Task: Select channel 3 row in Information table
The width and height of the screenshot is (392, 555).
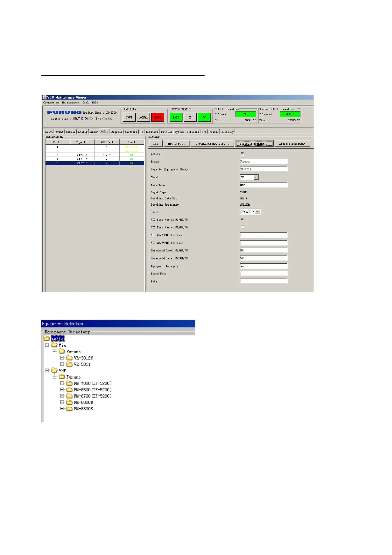Action: (95, 155)
